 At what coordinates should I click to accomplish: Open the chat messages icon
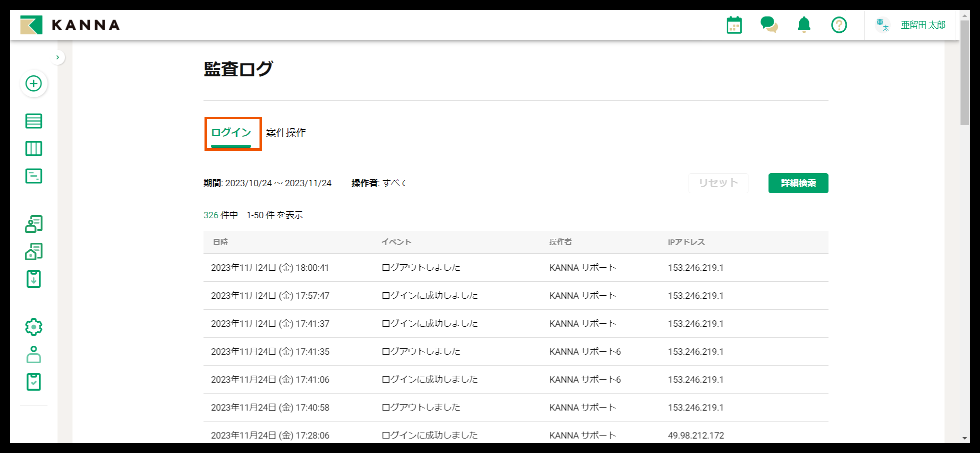click(769, 25)
